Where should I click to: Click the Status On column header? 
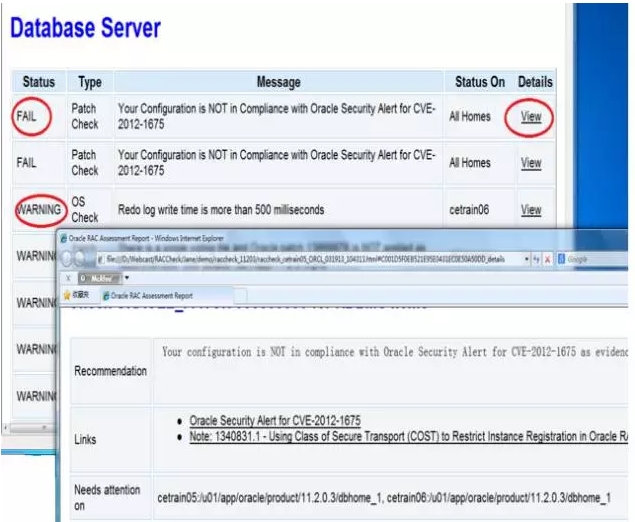click(480, 82)
